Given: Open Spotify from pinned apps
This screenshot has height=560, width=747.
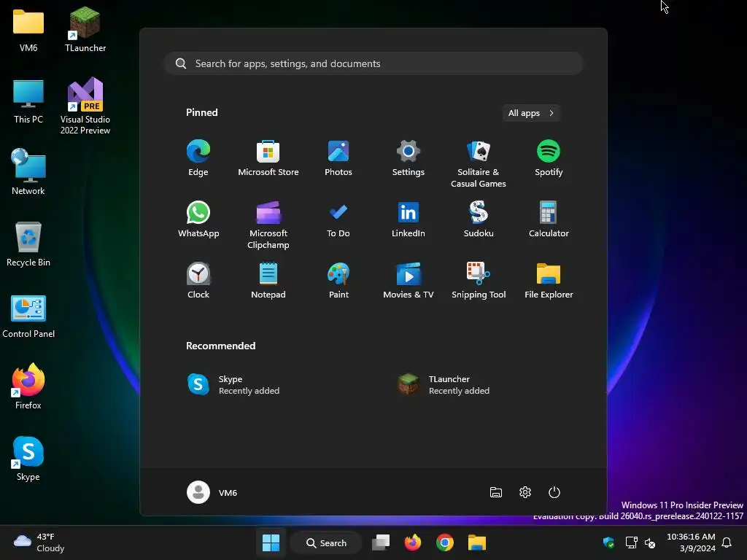Looking at the screenshot, I should (x=549, y=158).
